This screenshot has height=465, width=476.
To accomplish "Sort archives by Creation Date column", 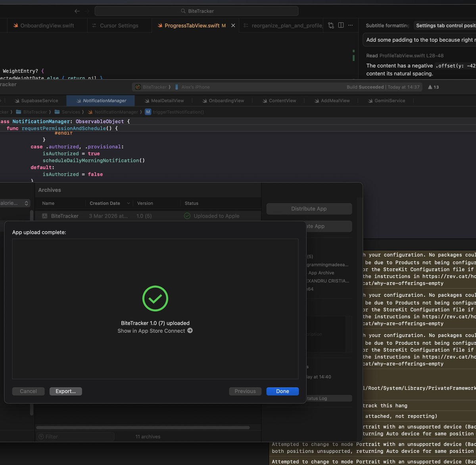I will pyautogui.click(x=109, y=203).
